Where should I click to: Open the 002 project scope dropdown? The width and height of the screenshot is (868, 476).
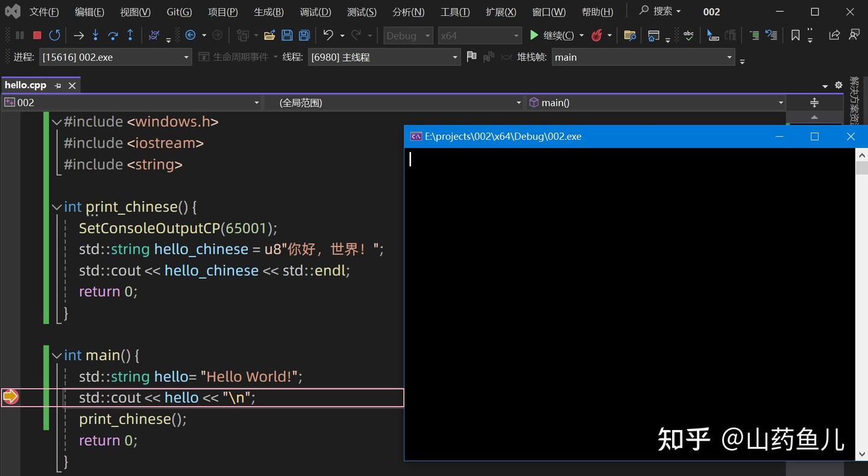pos(131,103)
